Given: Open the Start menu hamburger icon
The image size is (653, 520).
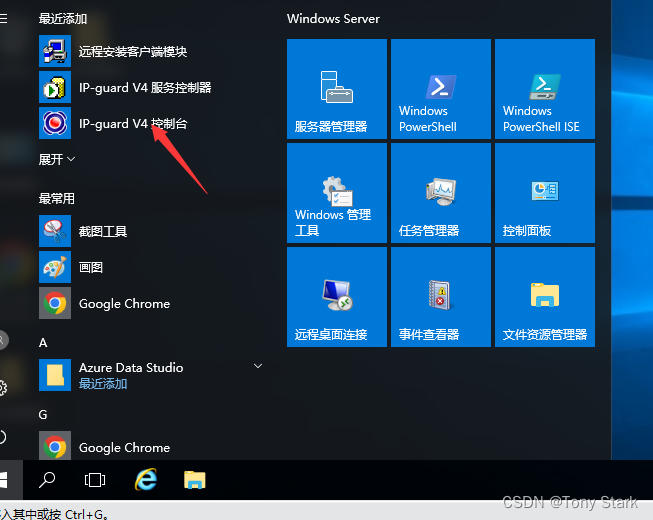Looking at the screenshot, I should tap(3, 18).
